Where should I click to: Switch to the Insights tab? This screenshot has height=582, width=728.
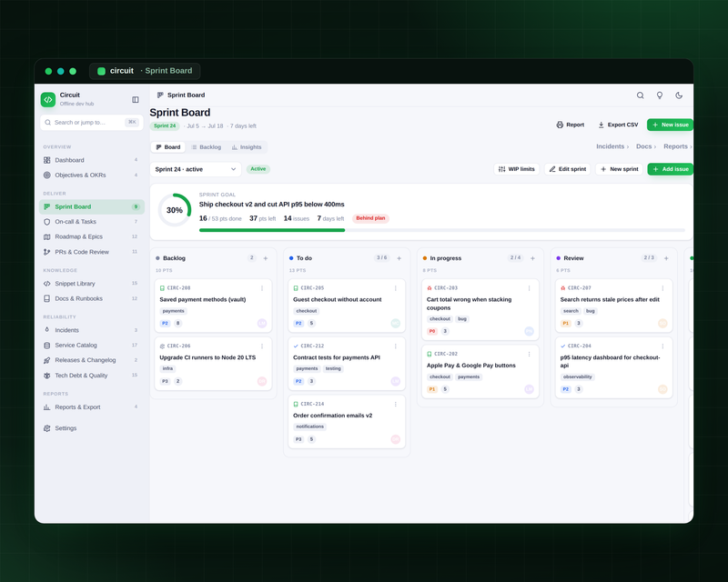(x=247, y=147)
